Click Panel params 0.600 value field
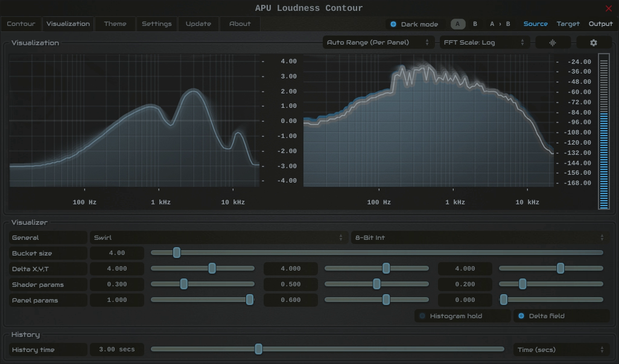The height and width of the screenshot is (364, 619). [291, 300]
